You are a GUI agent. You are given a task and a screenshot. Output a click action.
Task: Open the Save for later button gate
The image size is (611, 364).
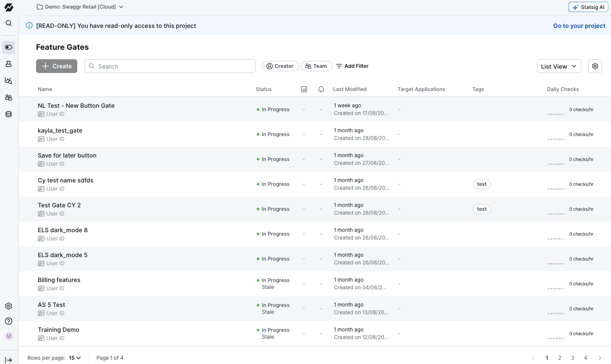(x=67, y=155)
